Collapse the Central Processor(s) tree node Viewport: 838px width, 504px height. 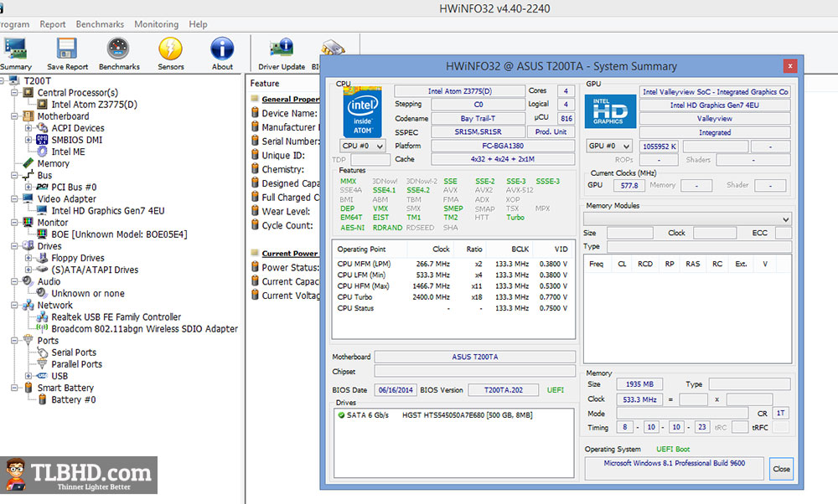point(14,92)
